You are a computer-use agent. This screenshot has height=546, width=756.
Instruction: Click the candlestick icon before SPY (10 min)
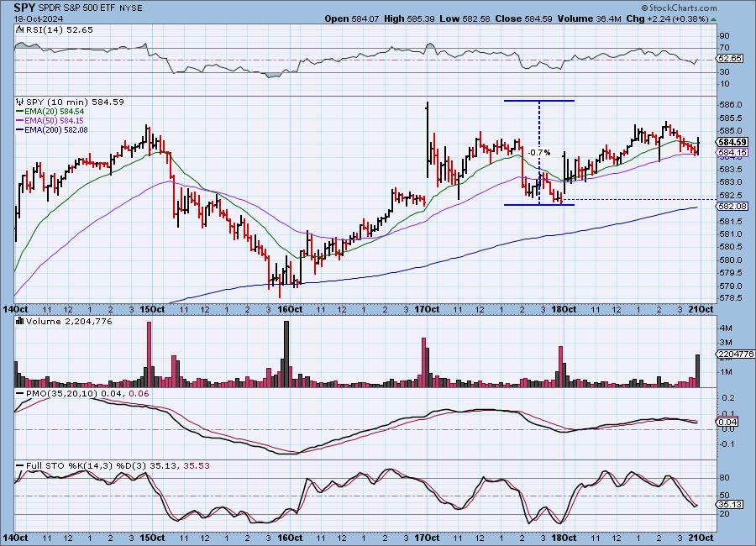20,102
